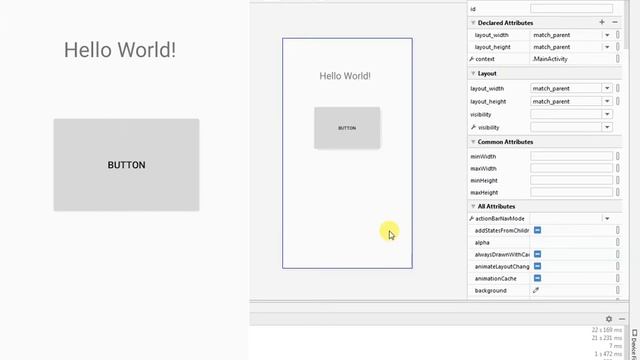640x360 pixels.
Task: Click the '1 s 472 ms' log entry
Action: tap(608, 354)
